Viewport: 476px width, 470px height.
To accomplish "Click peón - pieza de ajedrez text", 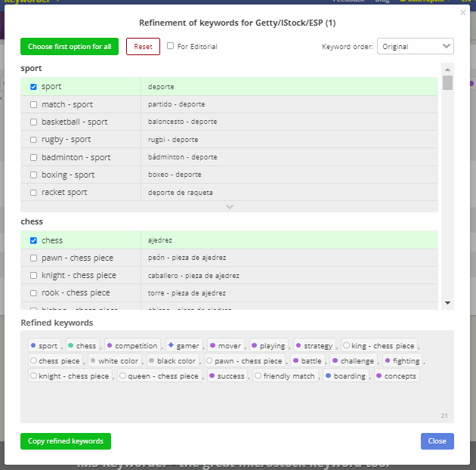I will tap(187, 258).
